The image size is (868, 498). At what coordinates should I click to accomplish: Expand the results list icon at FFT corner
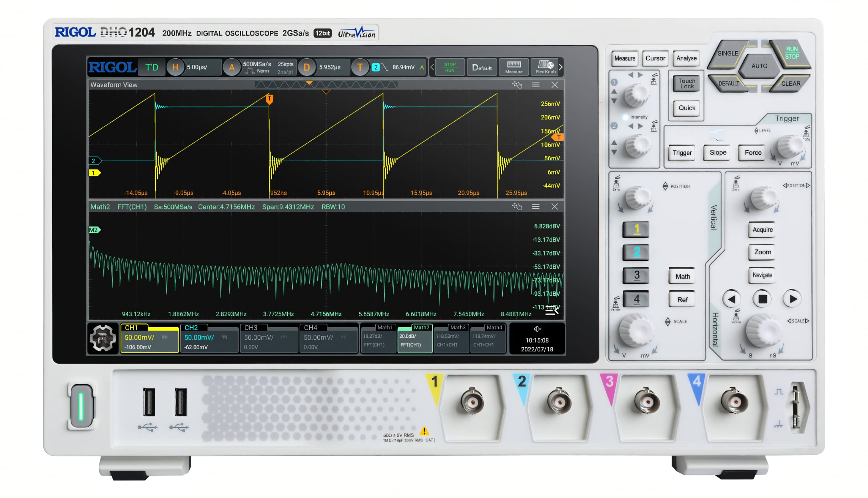coord(552,311)
